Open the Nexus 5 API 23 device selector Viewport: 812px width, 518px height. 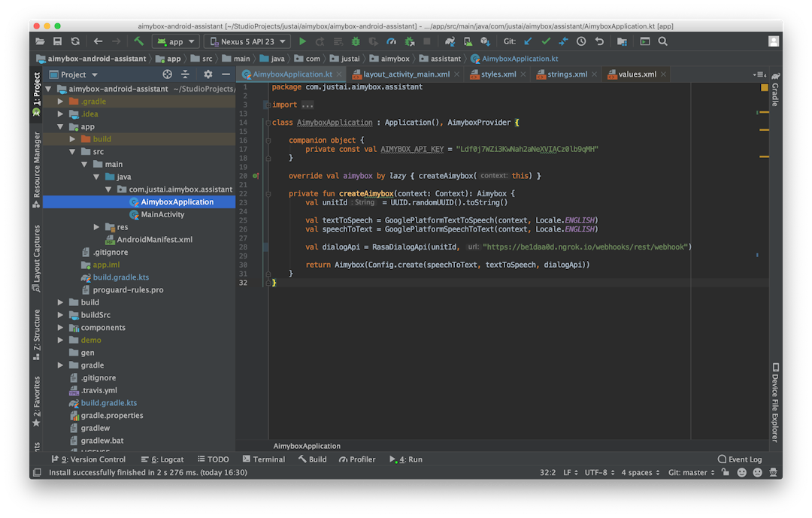[x=247, y=41]
